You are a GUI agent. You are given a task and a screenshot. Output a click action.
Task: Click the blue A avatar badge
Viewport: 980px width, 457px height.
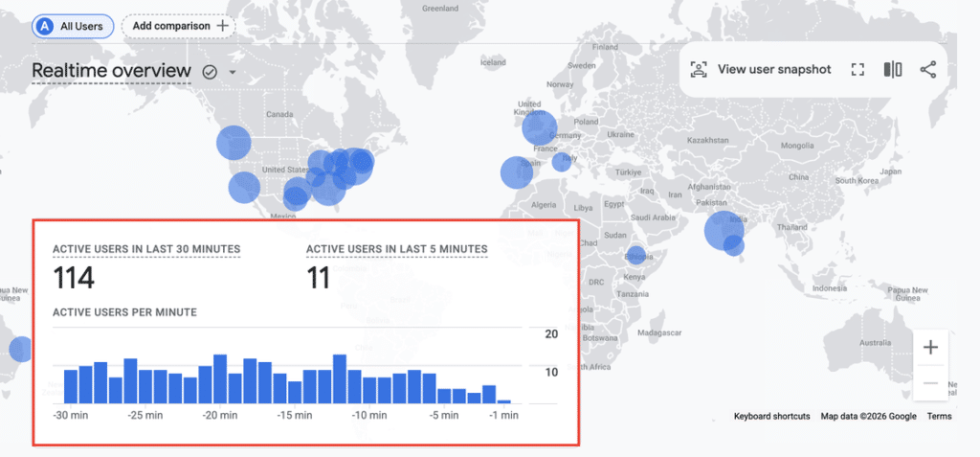tap(45, 26)
